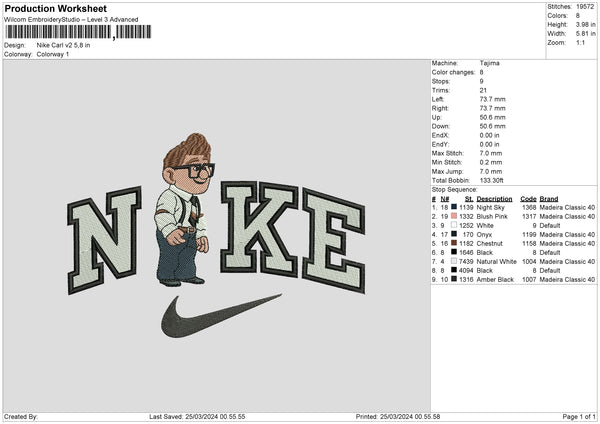600x424 pixels.
Task: Click the 'Stop Sequence:' heading
Action: click(455, 189)
